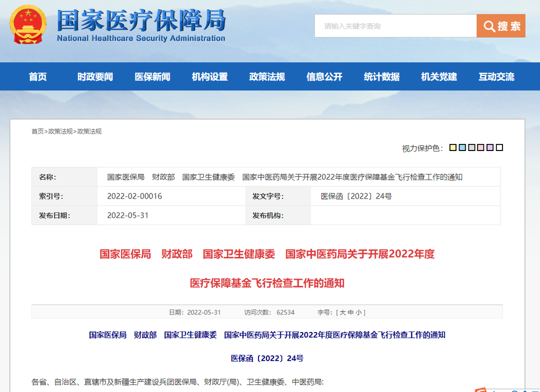Viewport: 540px width, 392px height.
Task: Open the 互动交流 navigation item
Action: point(496,76)
